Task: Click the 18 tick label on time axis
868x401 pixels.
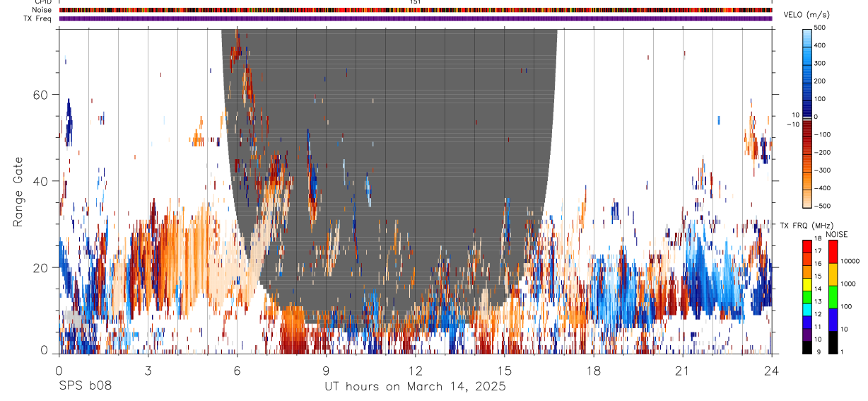Action: click(x=593, y=370)
